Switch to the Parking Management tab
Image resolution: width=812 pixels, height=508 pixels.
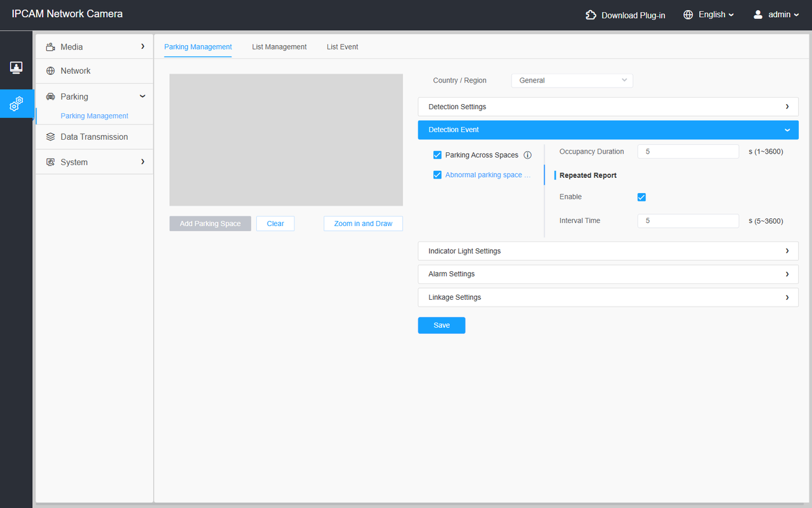(x=198, y=47)
